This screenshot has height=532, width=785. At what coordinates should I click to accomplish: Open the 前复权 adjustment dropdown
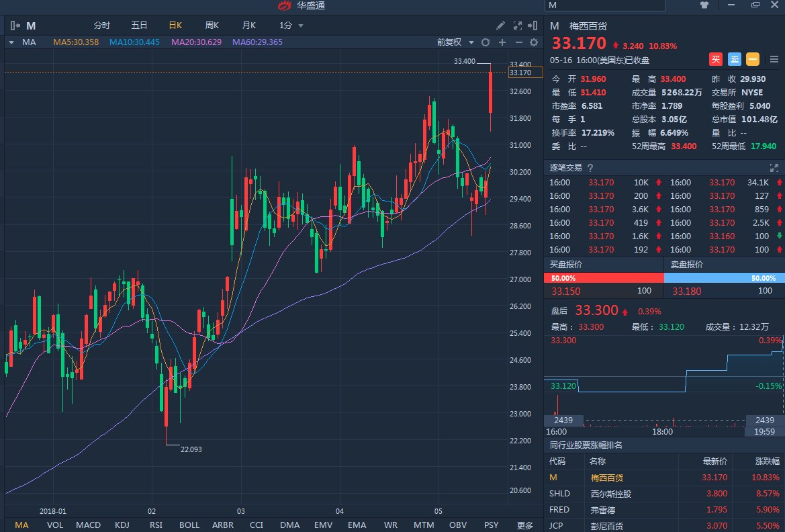pyautogui.click(x=455, y=42)
